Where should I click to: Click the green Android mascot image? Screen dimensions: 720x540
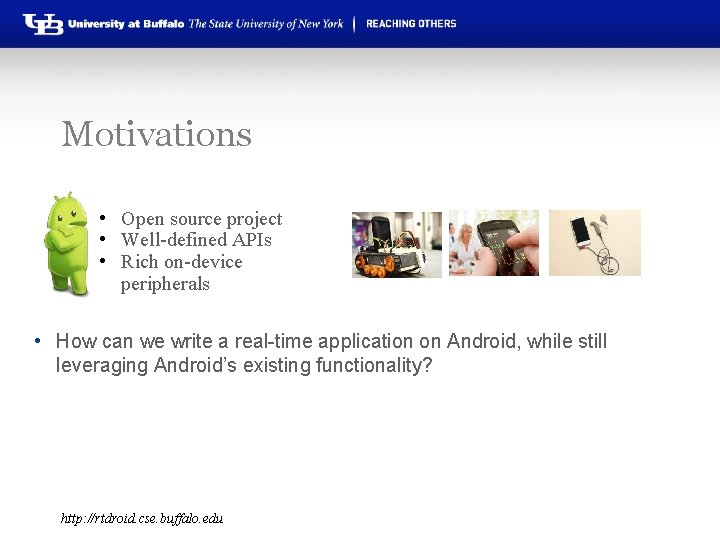click(67, 243)
